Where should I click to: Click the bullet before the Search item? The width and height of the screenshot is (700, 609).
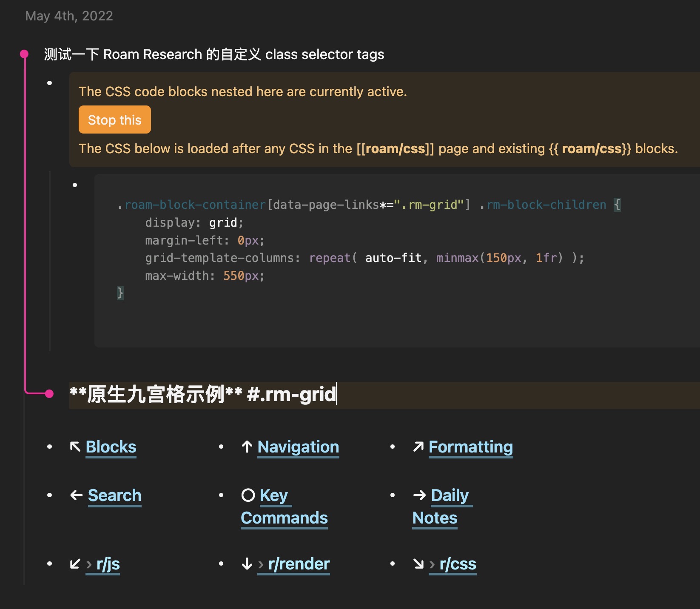pos(50,495)
